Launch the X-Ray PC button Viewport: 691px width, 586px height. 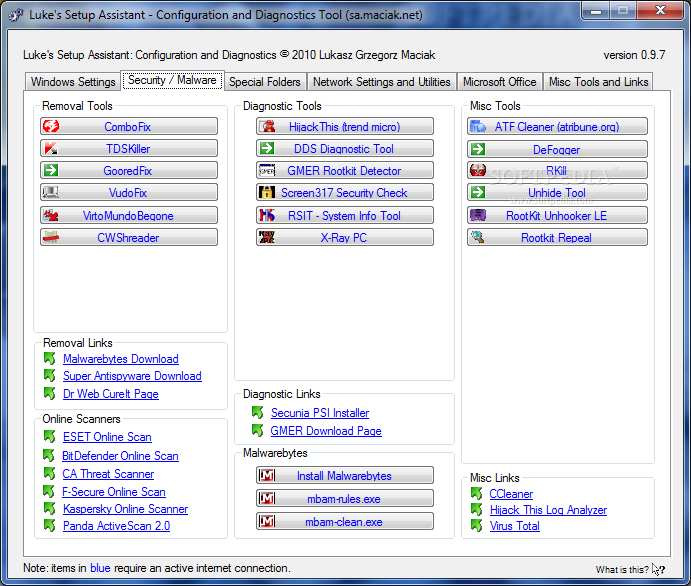[345, 237]
